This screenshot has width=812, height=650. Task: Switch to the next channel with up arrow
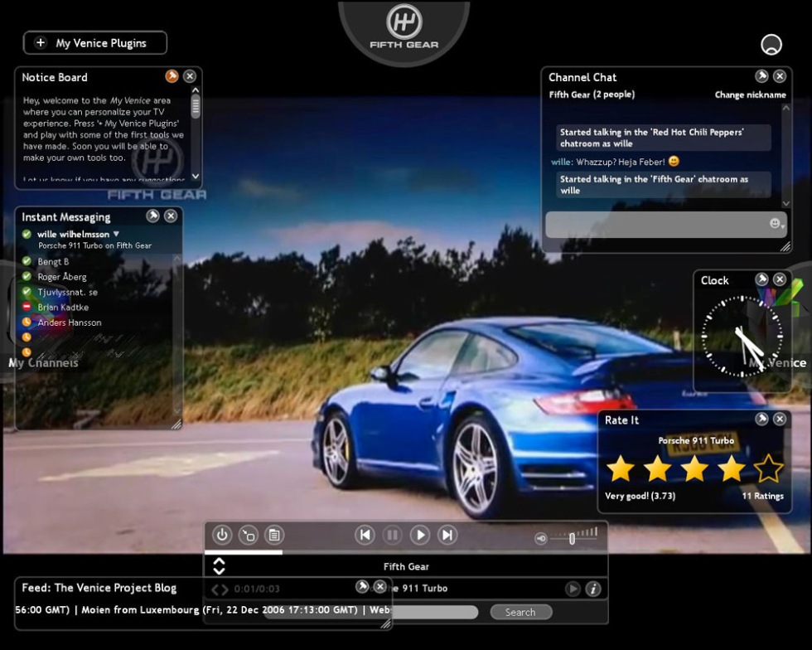point(219,561)
